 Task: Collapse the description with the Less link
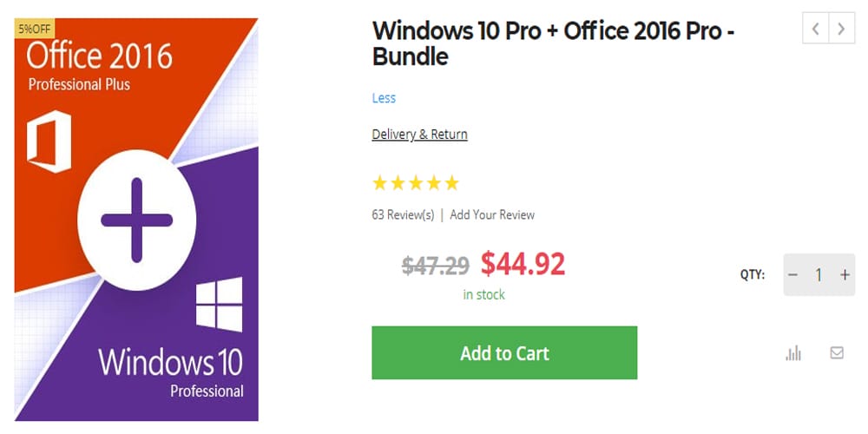tap(384, 98)
